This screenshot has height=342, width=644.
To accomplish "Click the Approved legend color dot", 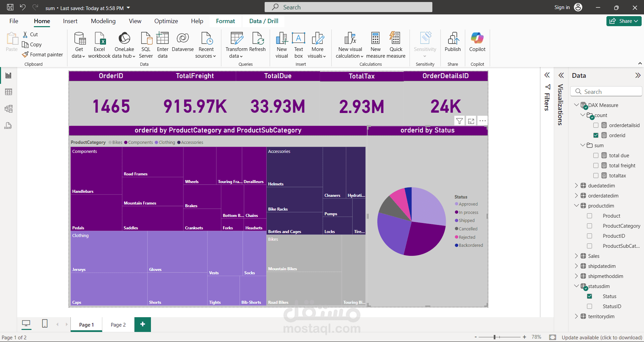I will (x=457, y=204).
